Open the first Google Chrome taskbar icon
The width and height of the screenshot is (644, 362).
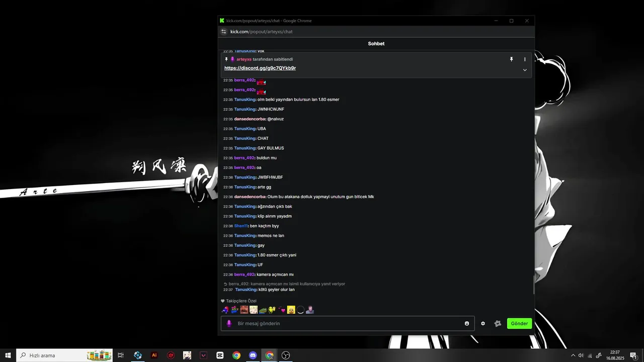point(236,355)
